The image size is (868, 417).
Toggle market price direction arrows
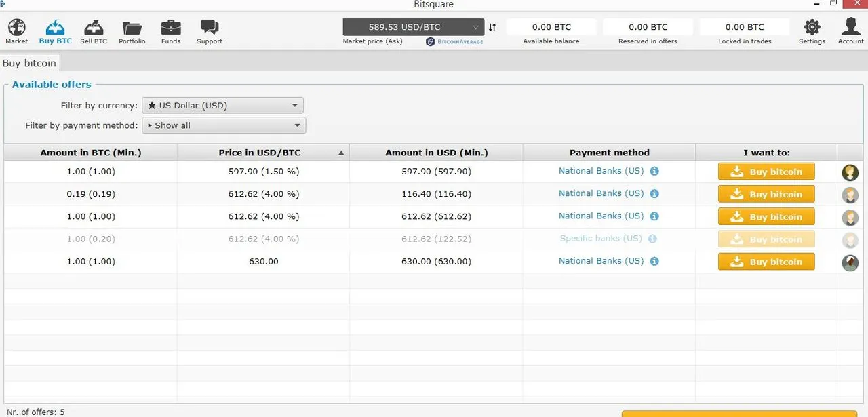492,27
